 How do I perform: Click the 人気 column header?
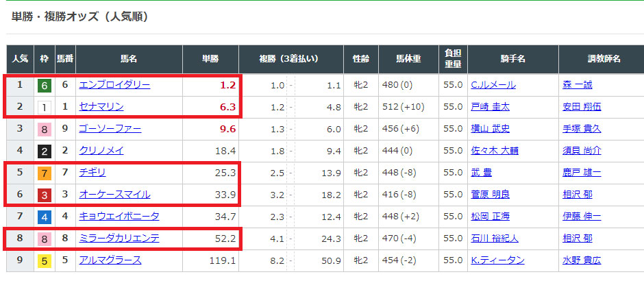coord(20,59)
